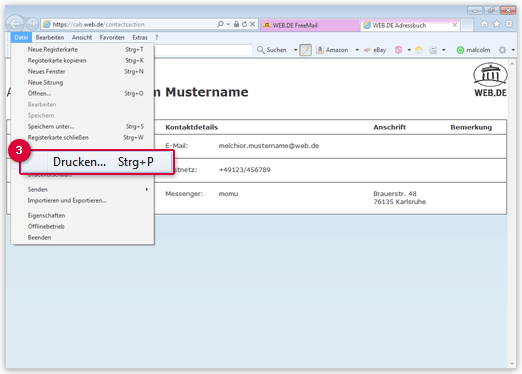Open the Home page icon
The image size is (522, 374).
pos(484,24)
